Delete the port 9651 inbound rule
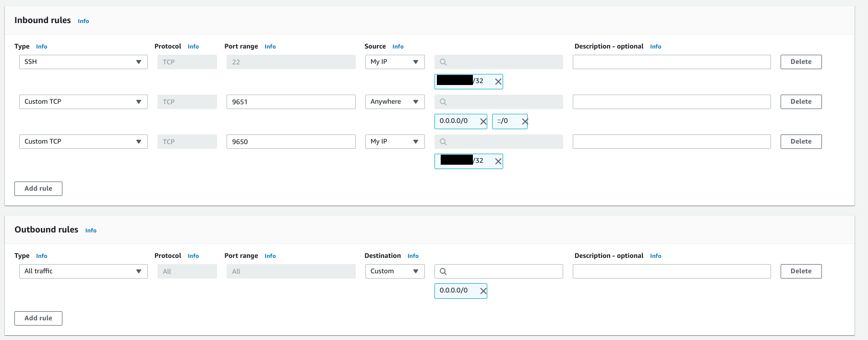This screenshot has width=868, height=340. (800, 102)
